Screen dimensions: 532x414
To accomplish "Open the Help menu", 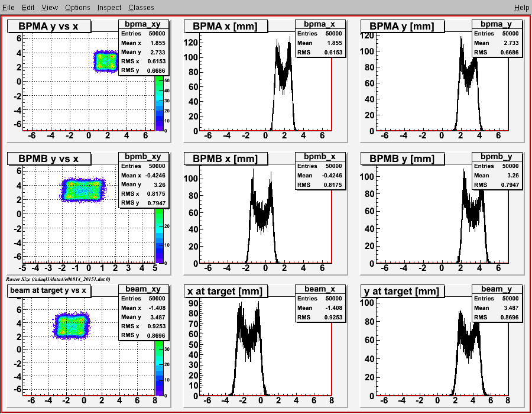I will 521,8.
